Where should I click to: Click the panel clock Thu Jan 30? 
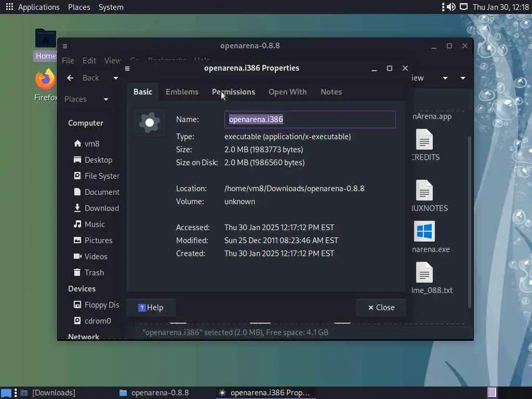coord(501,7)
